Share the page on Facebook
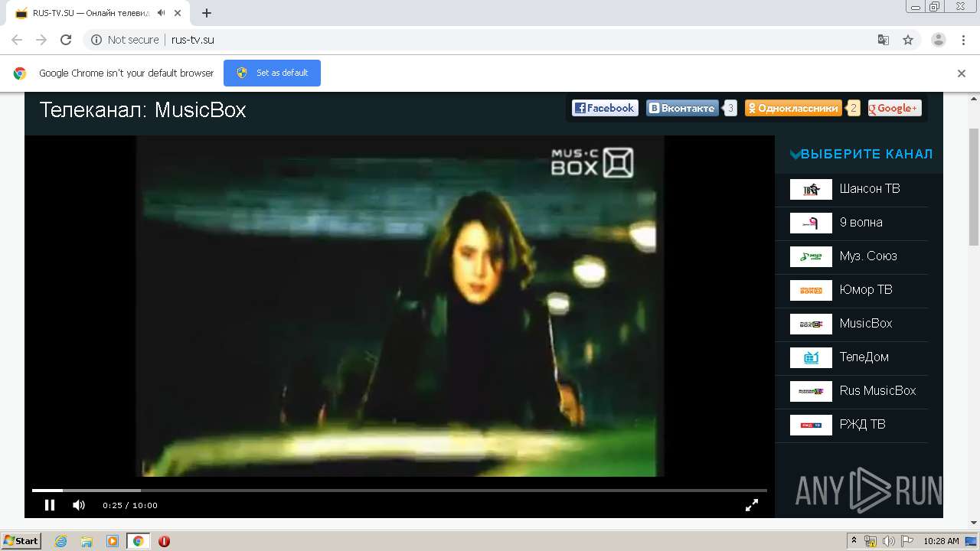The width and height of the screenshot is (980, 551). pos(605,108)
